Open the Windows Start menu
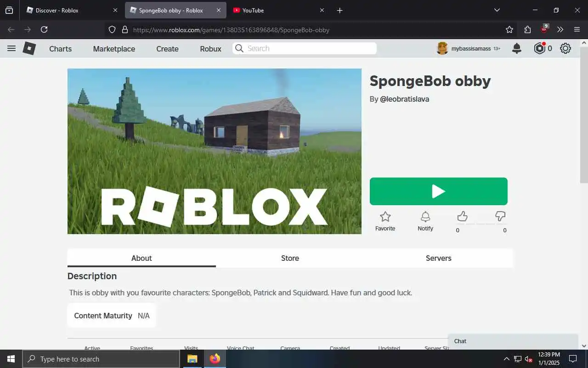Image resolution: width=588 pixels, height=368 pixels. [x=11, y=359]
